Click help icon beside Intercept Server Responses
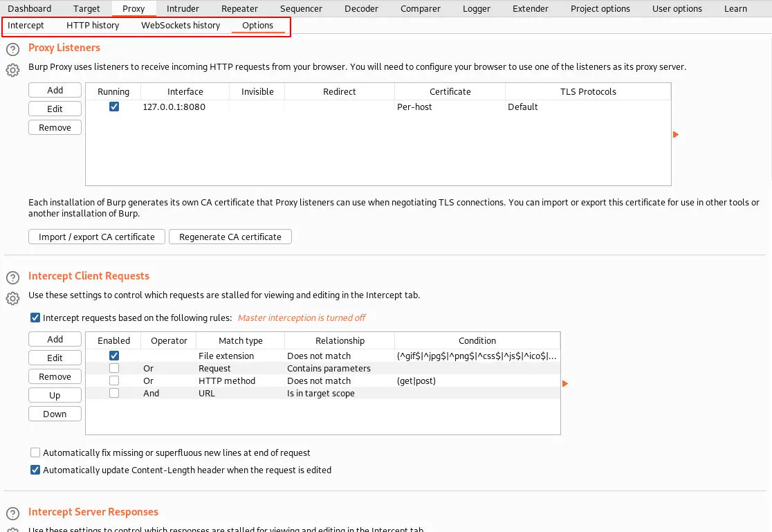772x532 pixels. [x=12, y=514]
